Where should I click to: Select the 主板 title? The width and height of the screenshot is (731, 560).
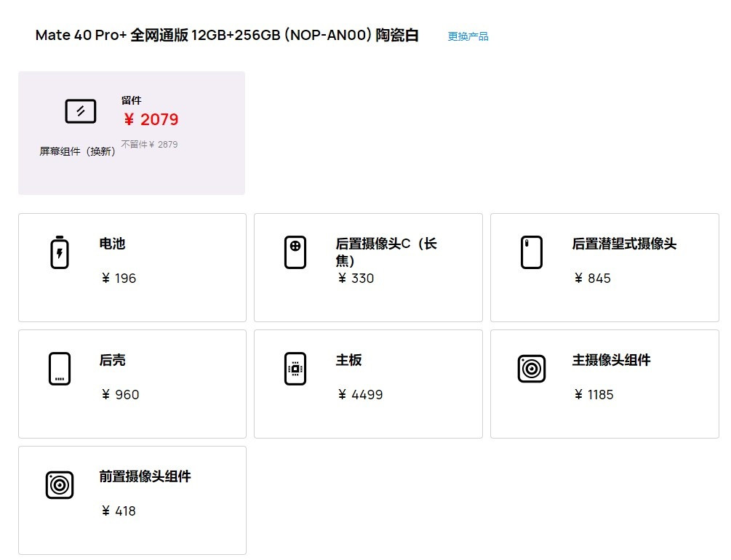click(348, 360)
